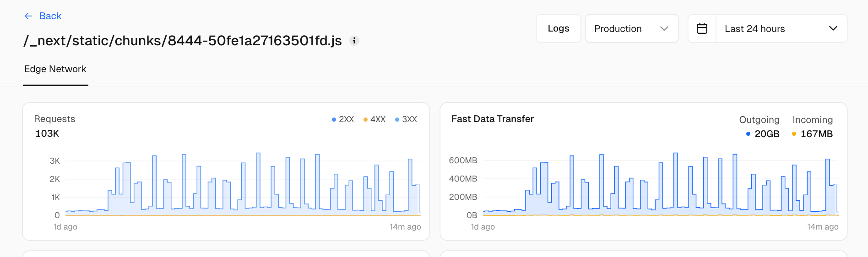Screen dimensions: 868x257
Task: Click the calendar icon
Action: (x=702, y=29)
